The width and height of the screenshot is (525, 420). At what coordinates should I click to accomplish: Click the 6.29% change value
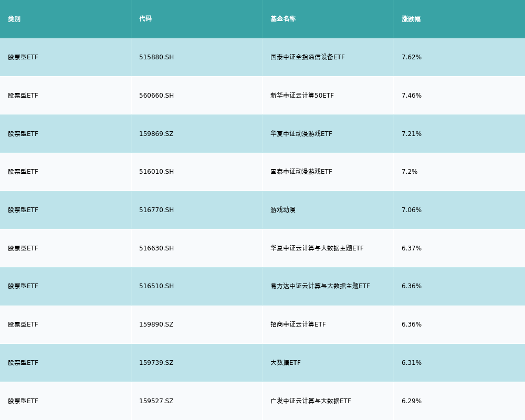pyautogui.click(x=412, y=401)
